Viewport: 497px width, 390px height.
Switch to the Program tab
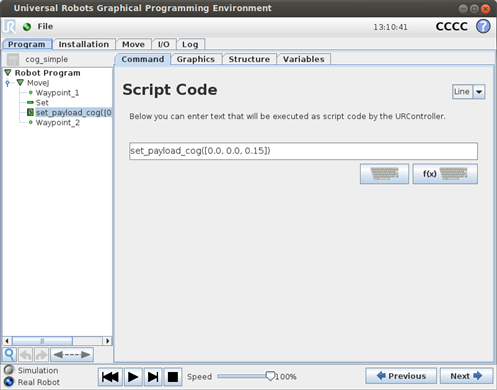tap(27, 44)
